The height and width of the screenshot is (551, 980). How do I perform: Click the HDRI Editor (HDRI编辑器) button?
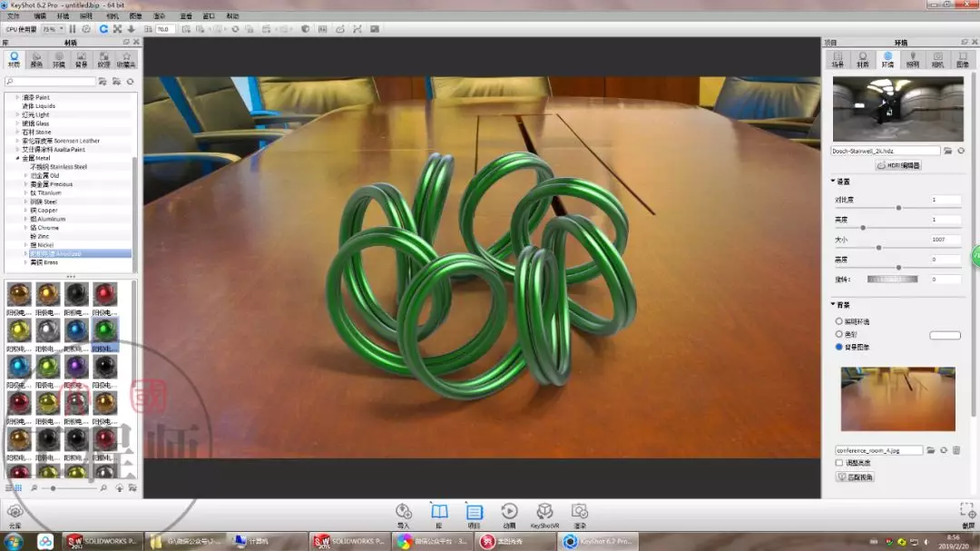click(x=898, y=165)
